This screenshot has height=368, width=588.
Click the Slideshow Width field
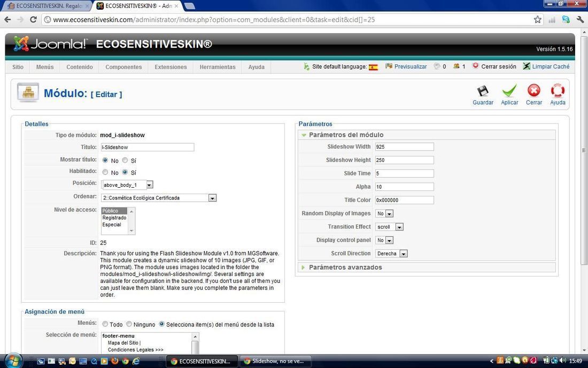[404, 147]
